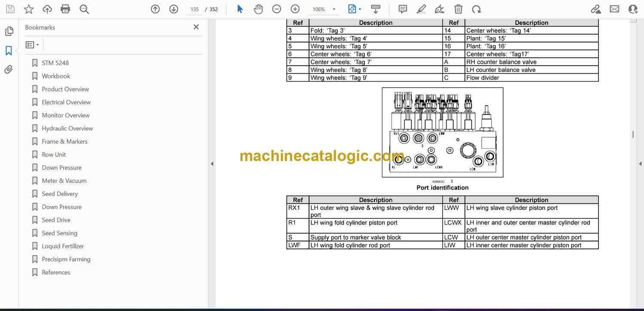Click the 'RH counter balance valve' cell
Viewport: 644px width, 311px height.
tap(532, 62)
